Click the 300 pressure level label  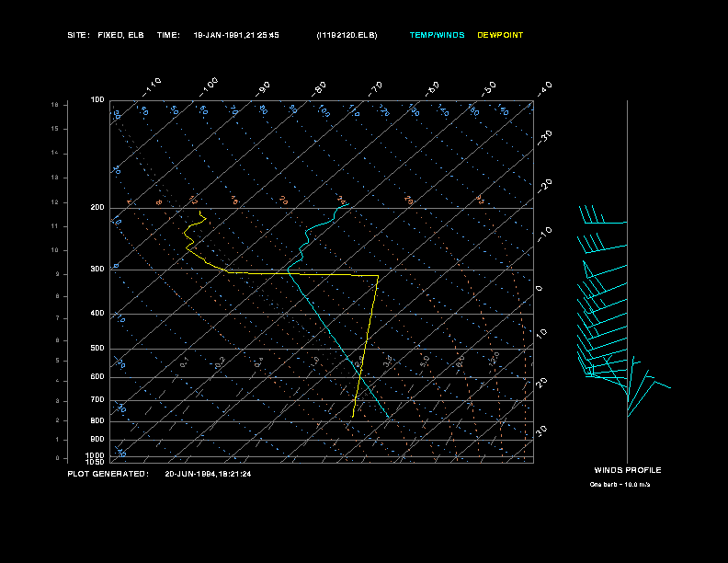tap(97, 269)
